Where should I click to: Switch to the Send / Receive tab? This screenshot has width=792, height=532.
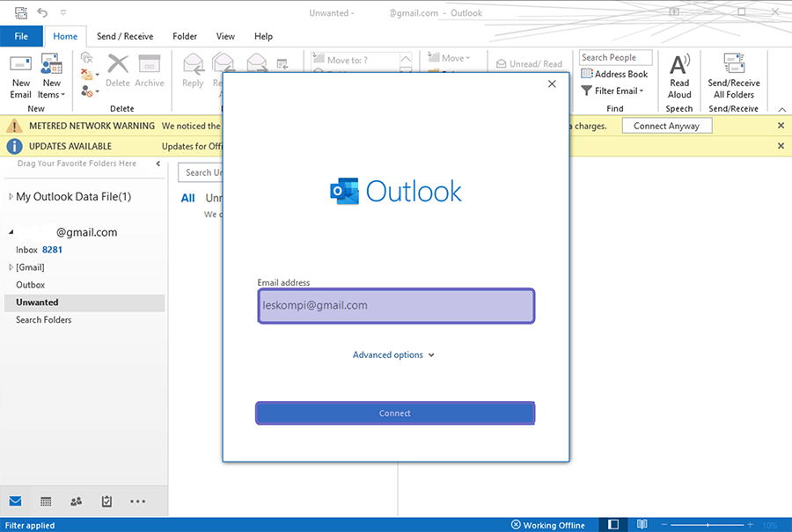[125, 36]
